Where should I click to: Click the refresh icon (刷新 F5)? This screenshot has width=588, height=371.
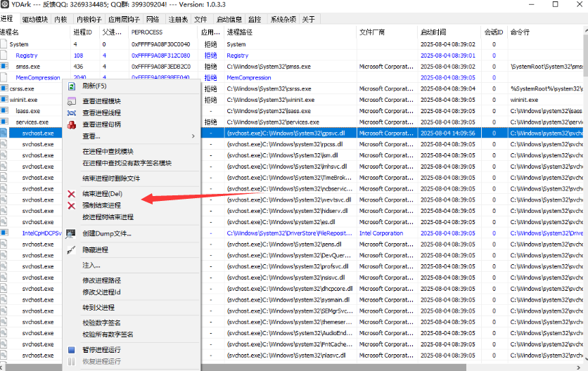point(71,86)
